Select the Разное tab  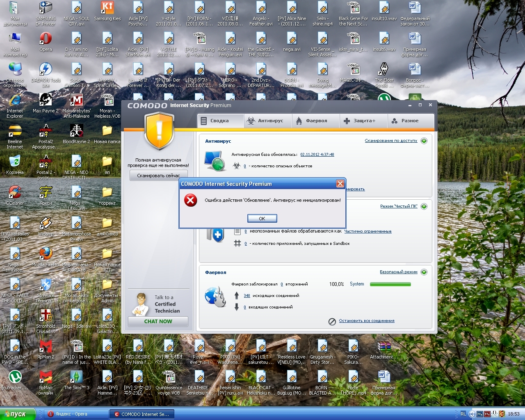405,121
